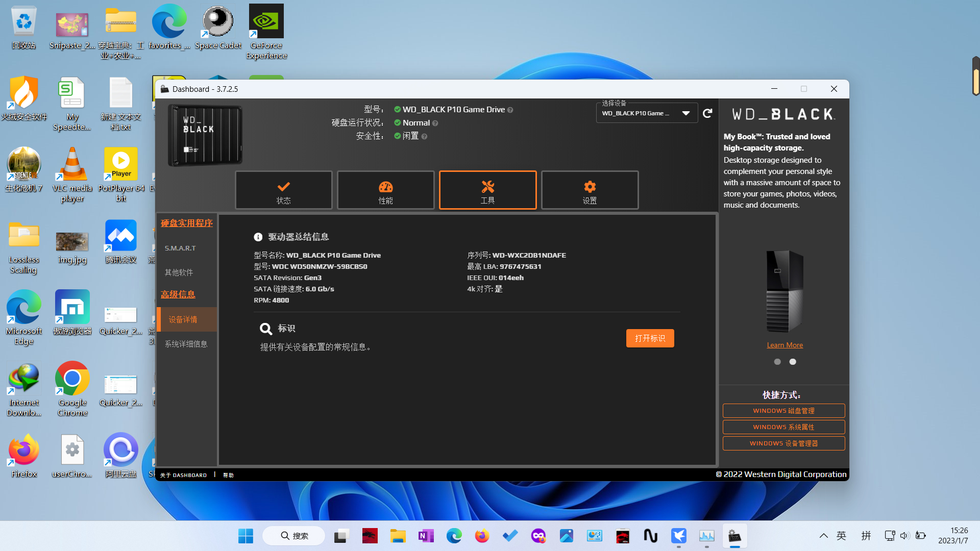Open File Explorer from the taskbar

[x=398, y=536]
